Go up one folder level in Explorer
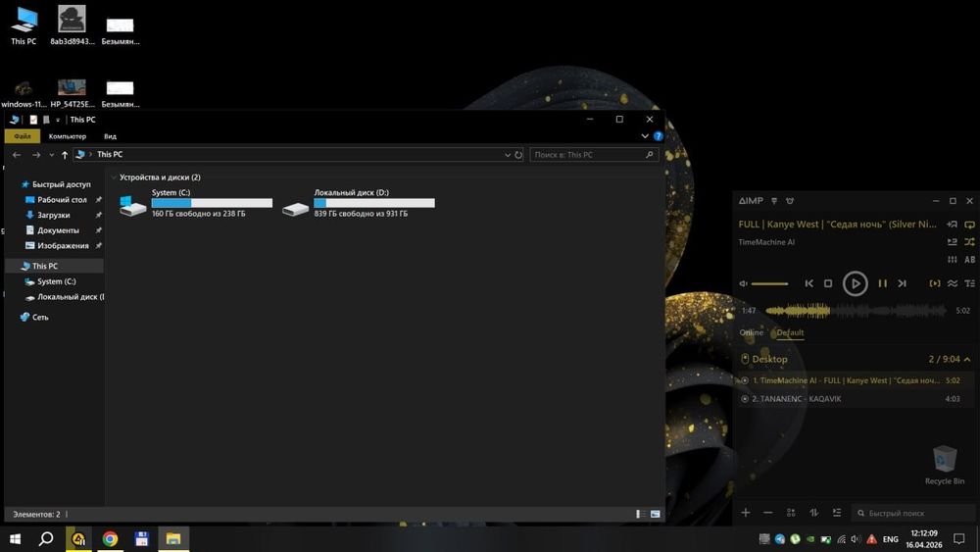Screen dimensions: 980x552 click(x=65, y=155)
